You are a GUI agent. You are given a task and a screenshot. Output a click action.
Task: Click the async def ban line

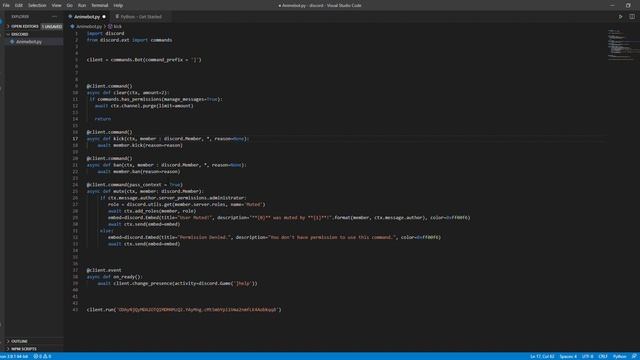[x=167, y=165]
